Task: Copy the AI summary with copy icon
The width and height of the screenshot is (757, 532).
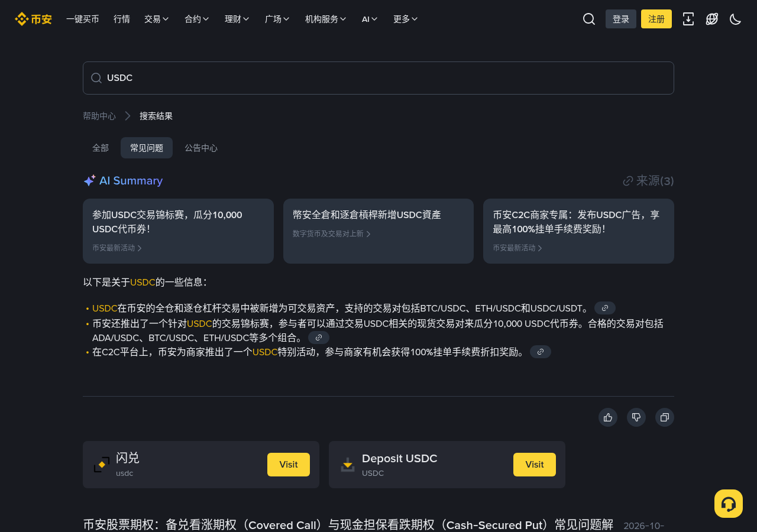Action: [665, 417]
